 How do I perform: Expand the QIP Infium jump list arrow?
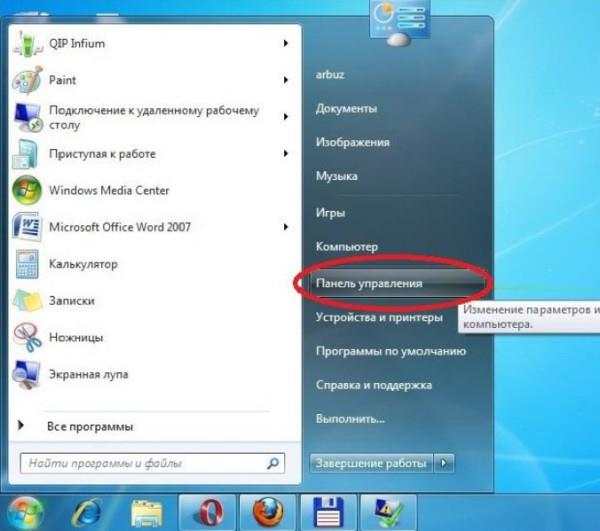tap(285, 43)
